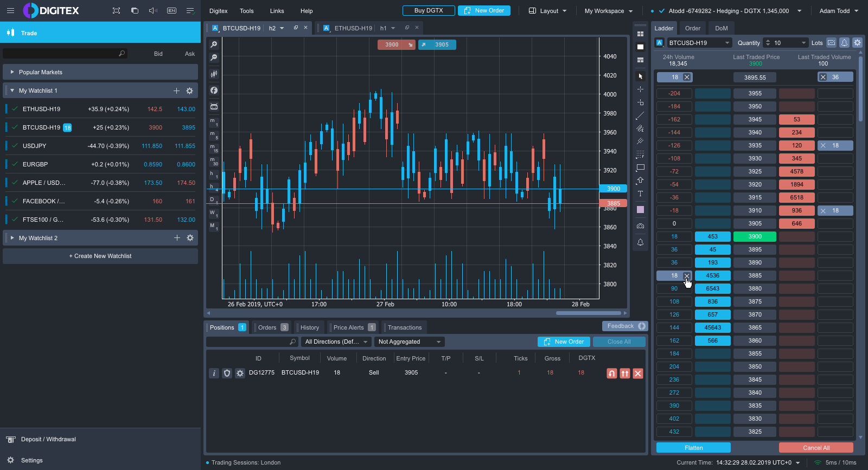Click the Buy DGTX button

click(429, 10)
